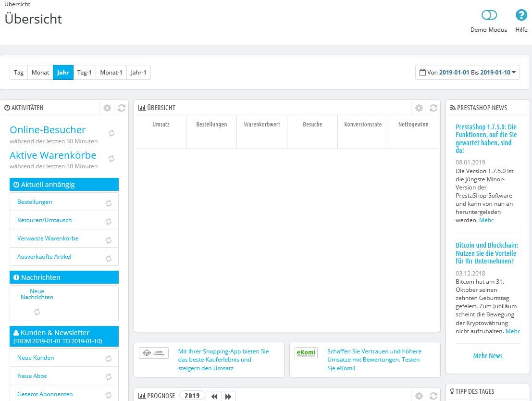Open Übersicht panel settings gear
The width and height of the screenshot is (532, 401).
pyautogui.click(x=419, y=108)
